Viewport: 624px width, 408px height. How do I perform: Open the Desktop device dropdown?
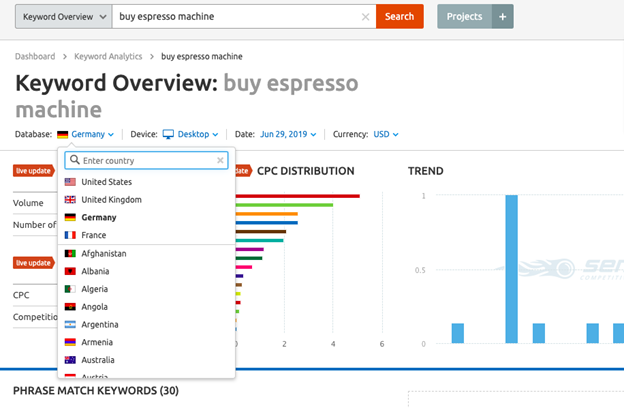(198, 134)
